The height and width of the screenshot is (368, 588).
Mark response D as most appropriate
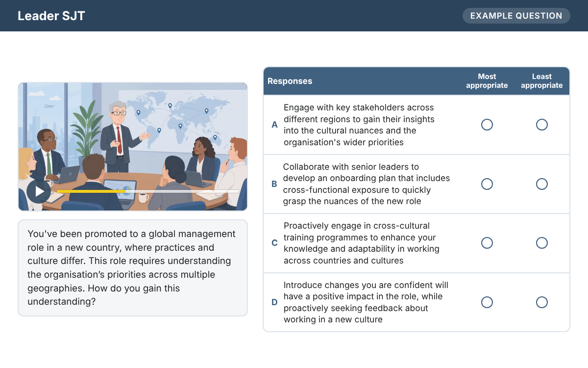tap(487, 302)
